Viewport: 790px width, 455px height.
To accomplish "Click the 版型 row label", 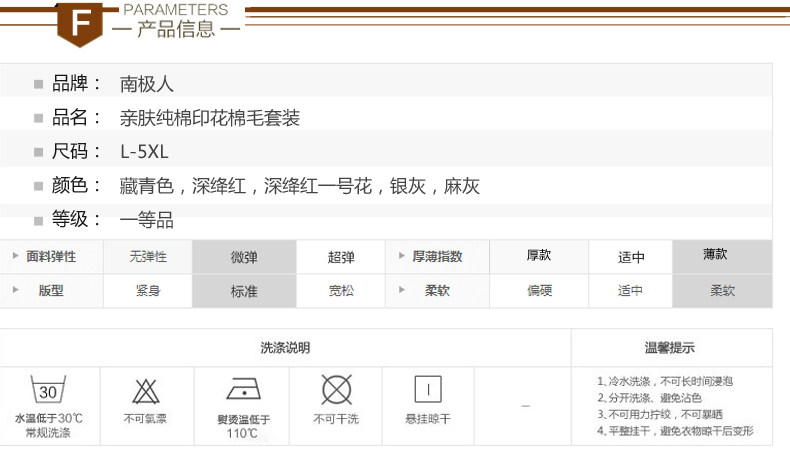I will [51, 291].
